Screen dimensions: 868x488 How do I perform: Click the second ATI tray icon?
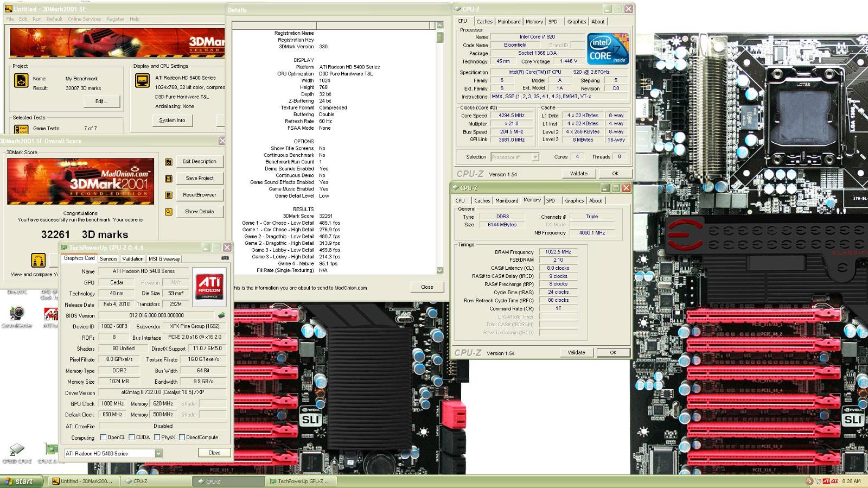tap(834, 481)
